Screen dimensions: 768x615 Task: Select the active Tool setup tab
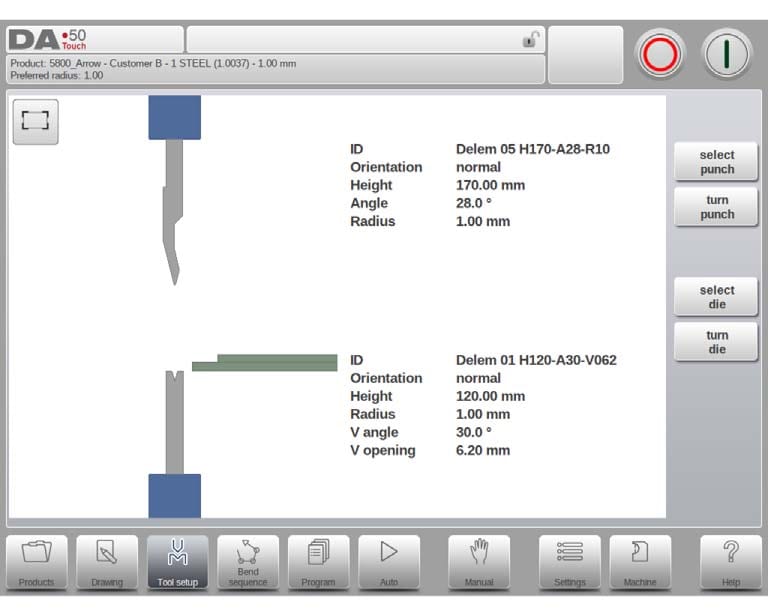pos(177,562)
